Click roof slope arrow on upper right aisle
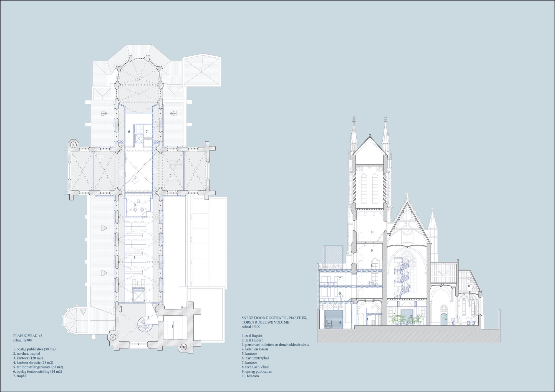The image size is (555, 392). pyautogui.click(x=173, y=113)
